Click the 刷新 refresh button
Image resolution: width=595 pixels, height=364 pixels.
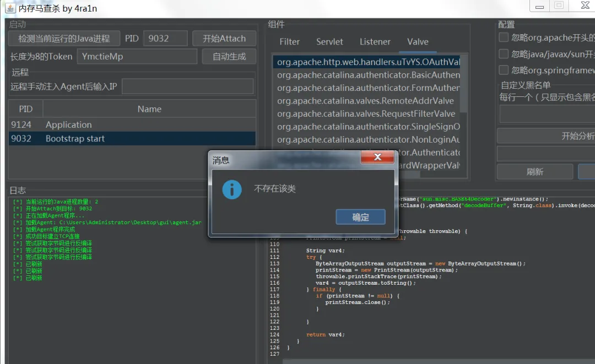[534, 172]
